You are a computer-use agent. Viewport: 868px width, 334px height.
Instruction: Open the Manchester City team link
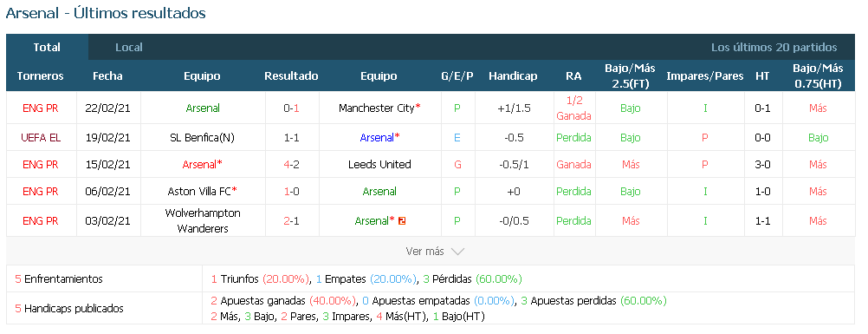click(377, 108)
